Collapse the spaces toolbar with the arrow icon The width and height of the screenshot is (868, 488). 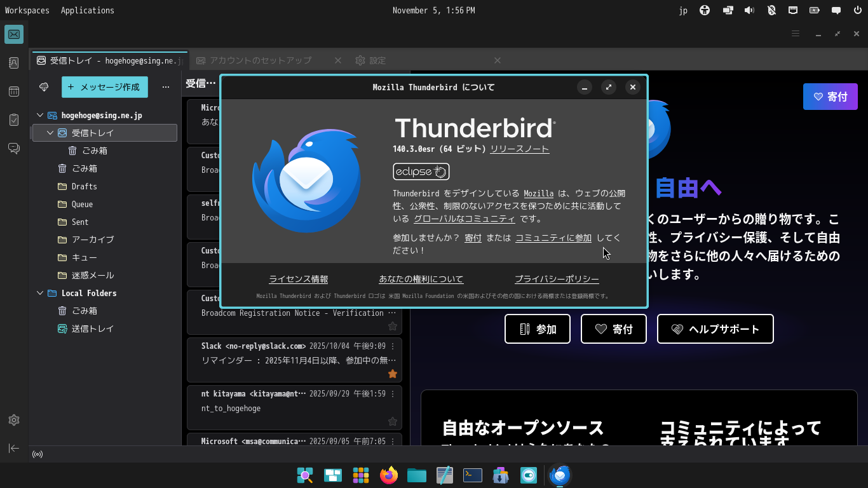pos(14,449)
